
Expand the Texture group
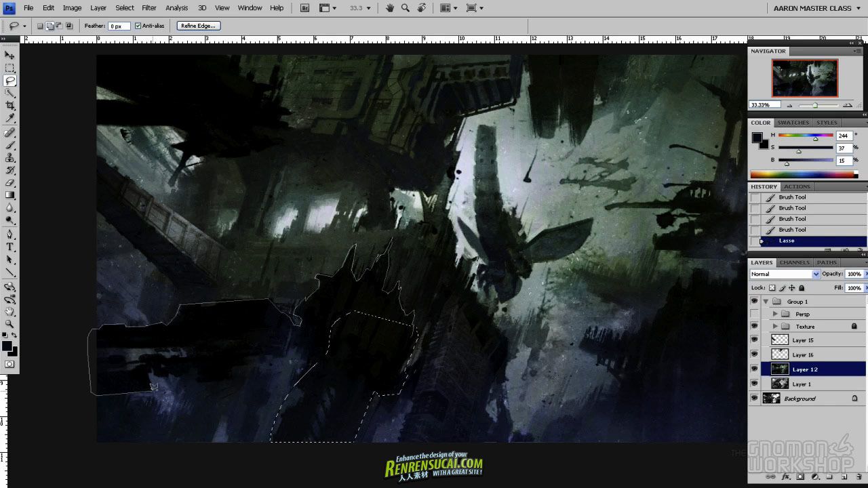click(775, 327)
